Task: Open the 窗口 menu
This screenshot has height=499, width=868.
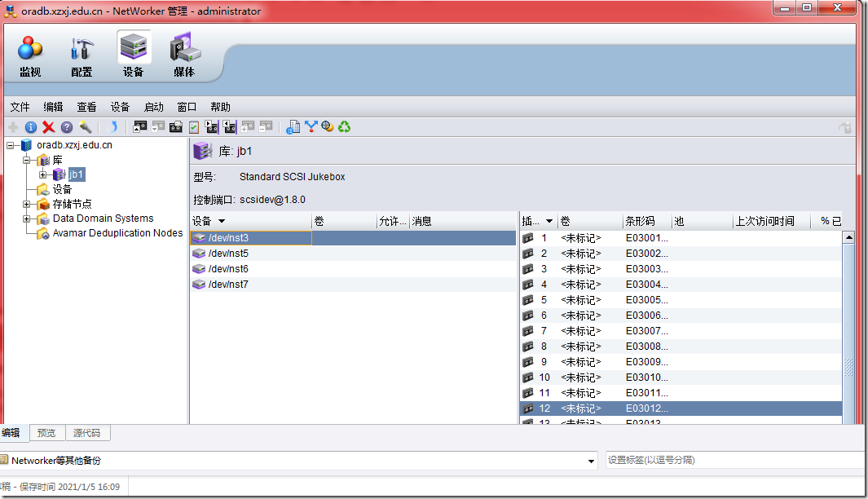Action: point(187,107)
